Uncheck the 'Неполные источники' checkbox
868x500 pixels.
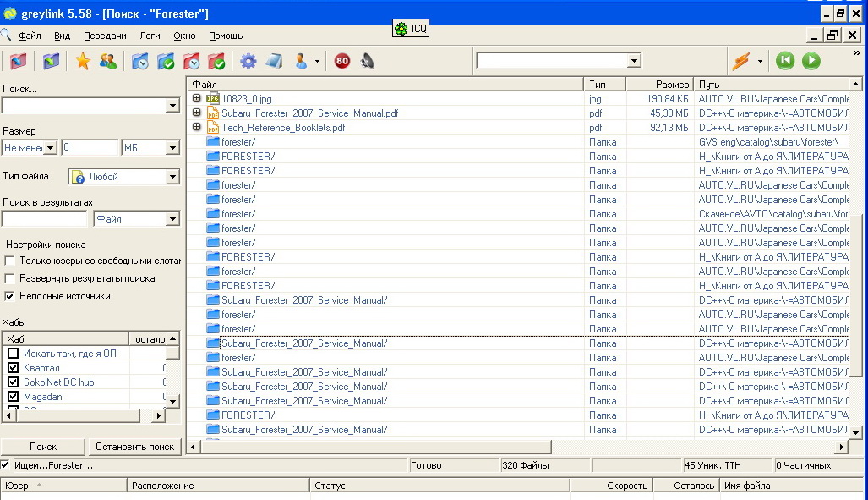[10, 296]
